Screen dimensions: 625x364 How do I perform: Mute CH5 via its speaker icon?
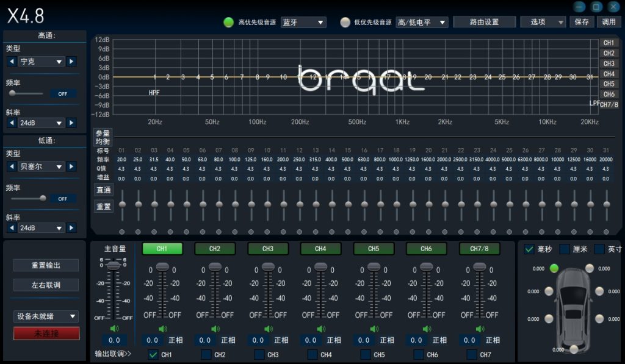374,329
